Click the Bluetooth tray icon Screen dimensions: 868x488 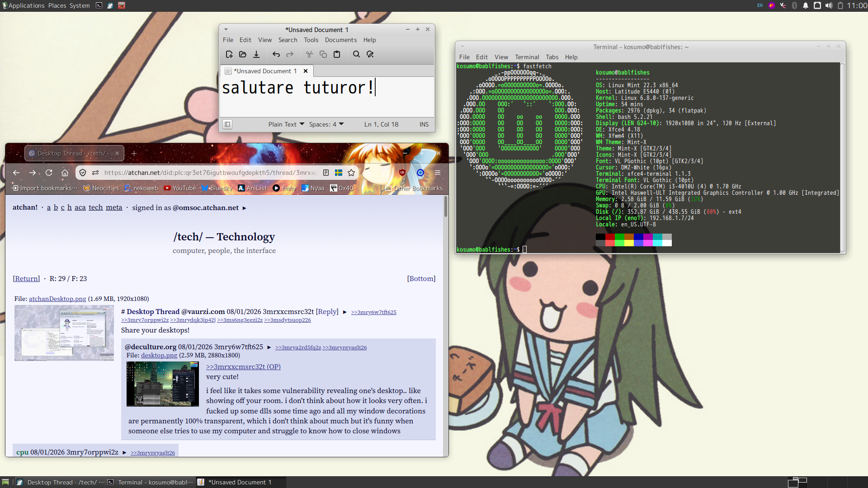pos(794,5)
